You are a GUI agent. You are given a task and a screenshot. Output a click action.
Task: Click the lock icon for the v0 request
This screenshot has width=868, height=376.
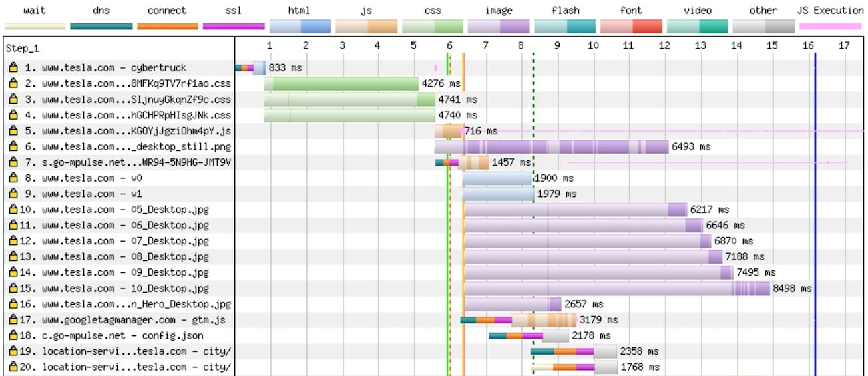13,178
